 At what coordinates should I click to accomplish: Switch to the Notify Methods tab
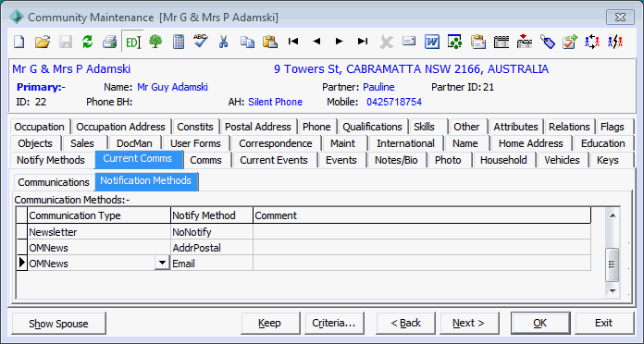[x=51, y=160]
